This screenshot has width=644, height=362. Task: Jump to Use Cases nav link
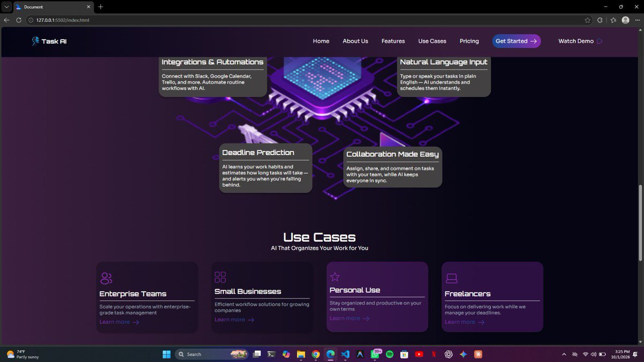click(x=432, y=41)
